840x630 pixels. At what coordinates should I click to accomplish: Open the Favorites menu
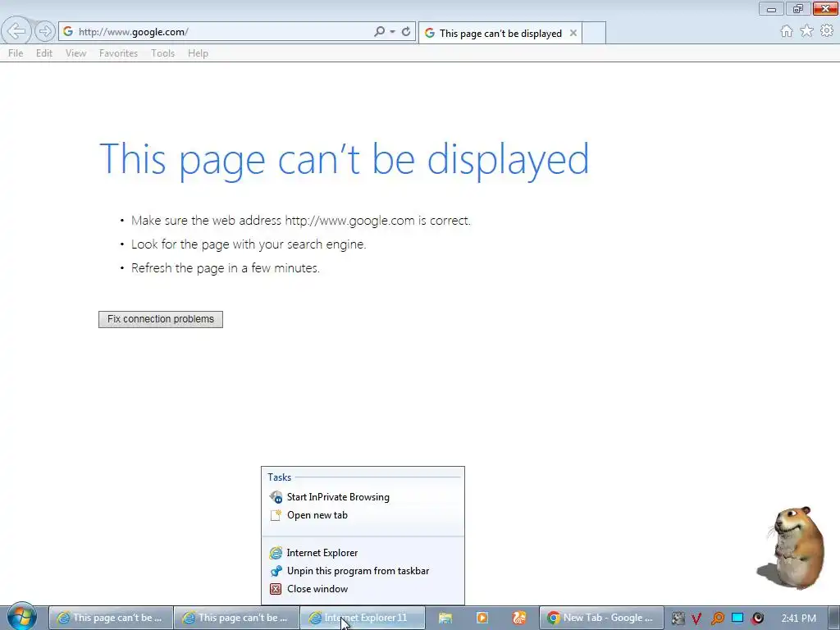[x=118, y=53]
